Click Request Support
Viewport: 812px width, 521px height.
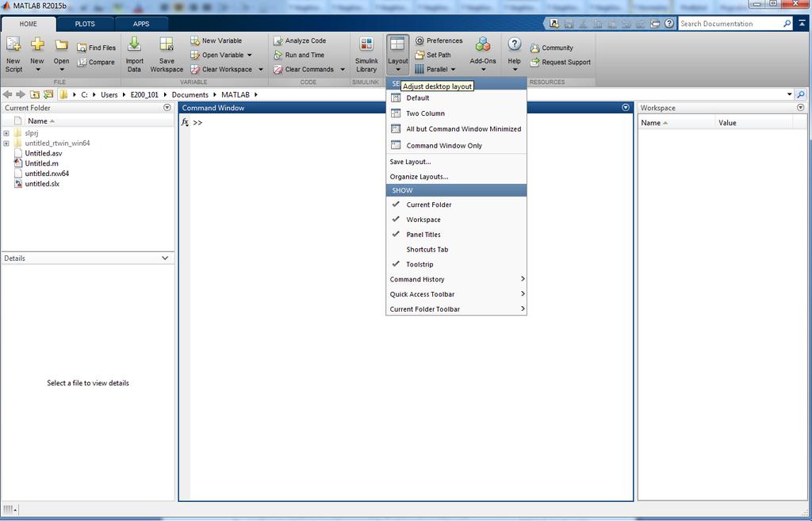coord(561,62)
